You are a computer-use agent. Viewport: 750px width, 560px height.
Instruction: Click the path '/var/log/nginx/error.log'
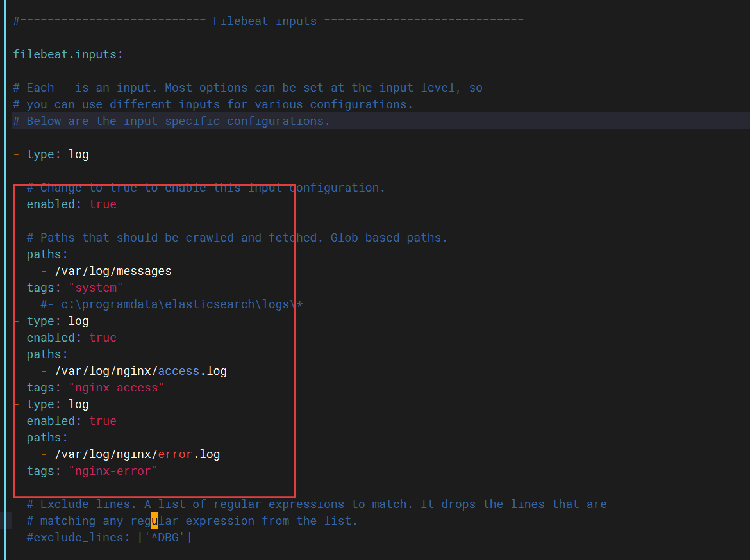(138, 454)
